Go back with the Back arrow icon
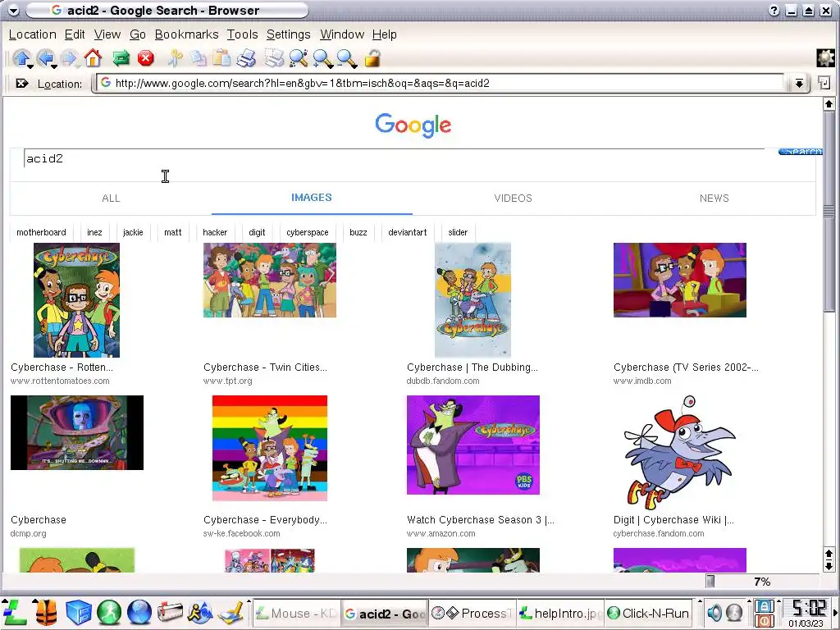 pyautogui.click(x=45, y=57)
